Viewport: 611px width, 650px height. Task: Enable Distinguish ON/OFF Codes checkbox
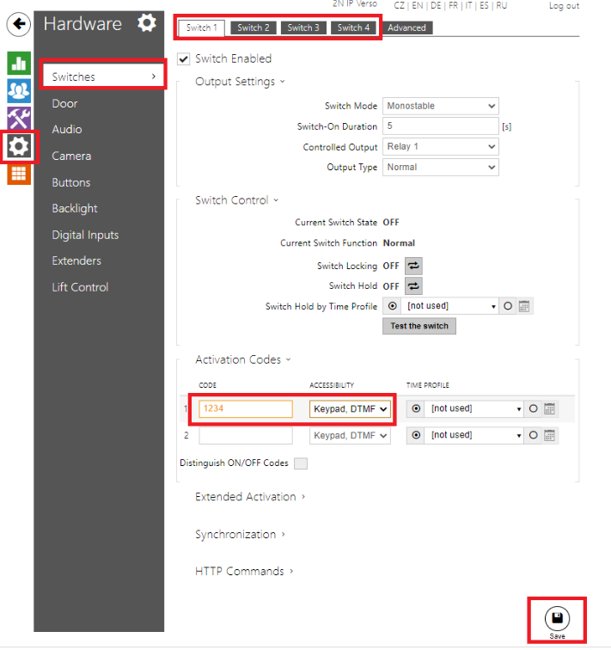[x=300, y=463]
